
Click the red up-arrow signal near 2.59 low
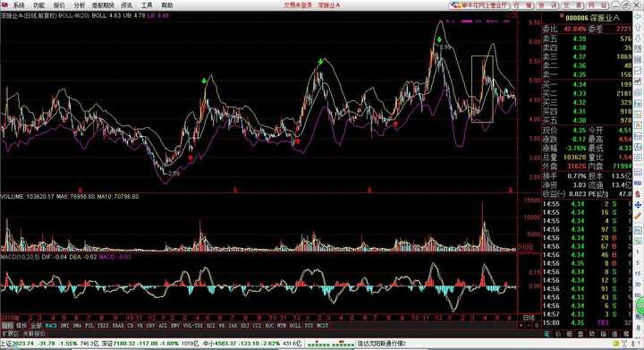pos(191,158)
